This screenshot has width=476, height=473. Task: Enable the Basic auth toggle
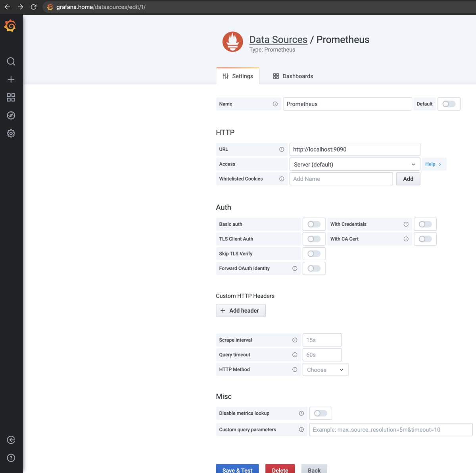pyautogui.click(x=314, y=224)
